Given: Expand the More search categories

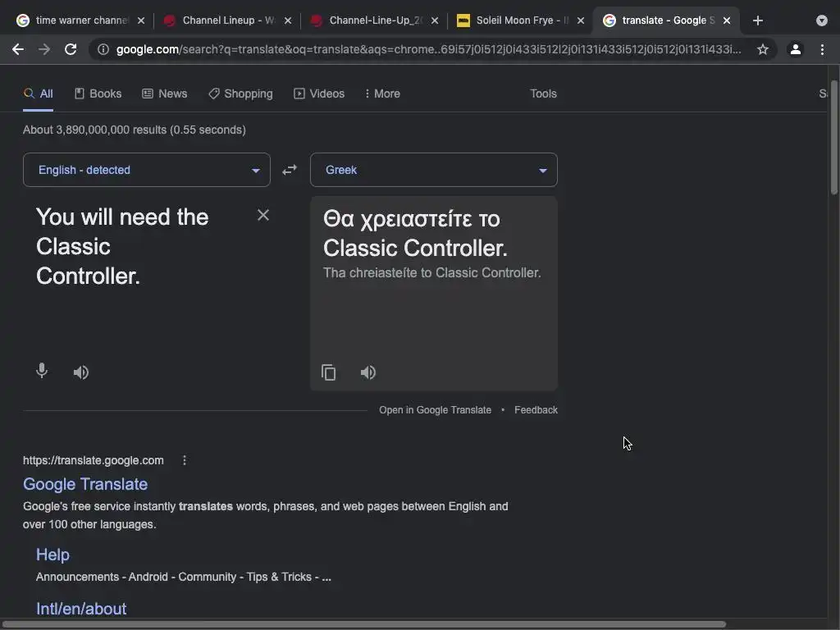Looking at the screenshot, I should coord(382,94).
